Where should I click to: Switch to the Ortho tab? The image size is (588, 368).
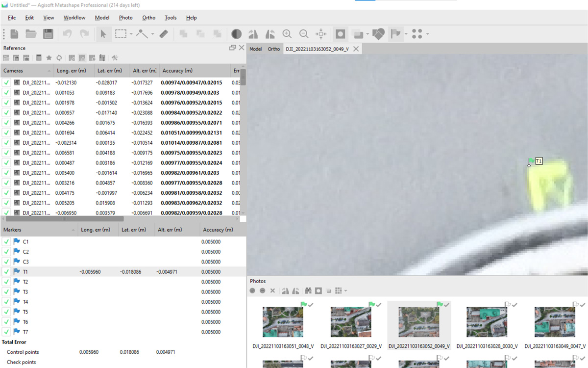click(273, 49)
